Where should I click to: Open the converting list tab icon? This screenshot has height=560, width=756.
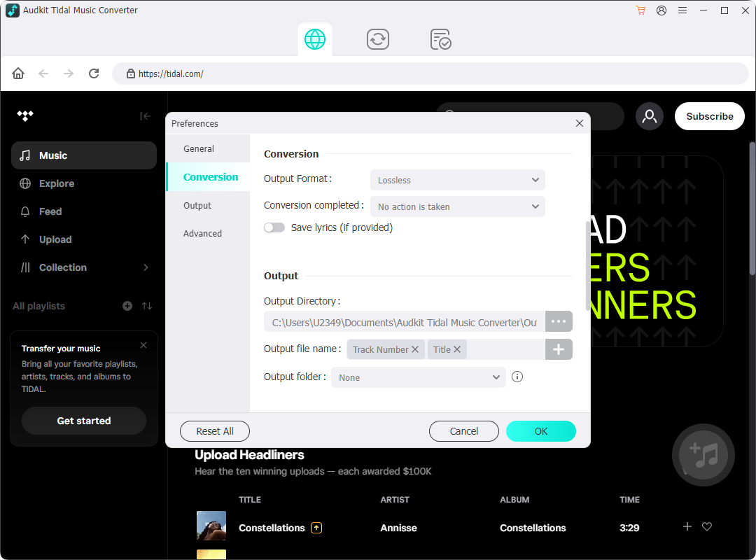coord(378,39)
